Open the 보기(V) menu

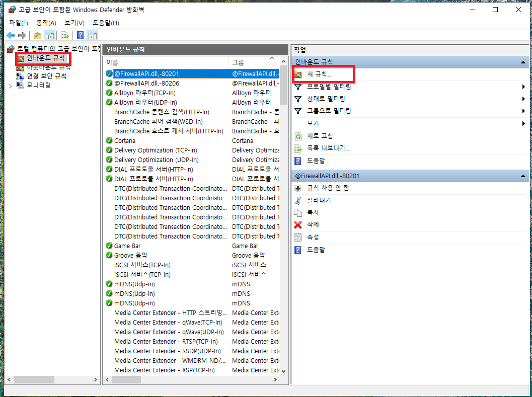click(x=74, y=23)
